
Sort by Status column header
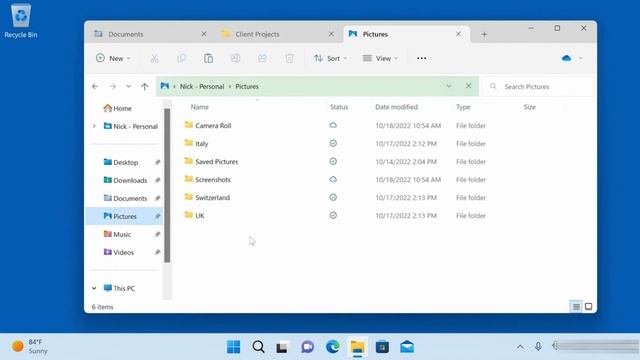point(339,107)
